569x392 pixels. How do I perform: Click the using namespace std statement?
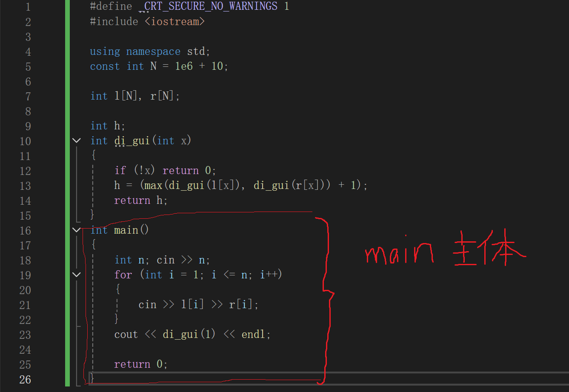tap(149, 51)
